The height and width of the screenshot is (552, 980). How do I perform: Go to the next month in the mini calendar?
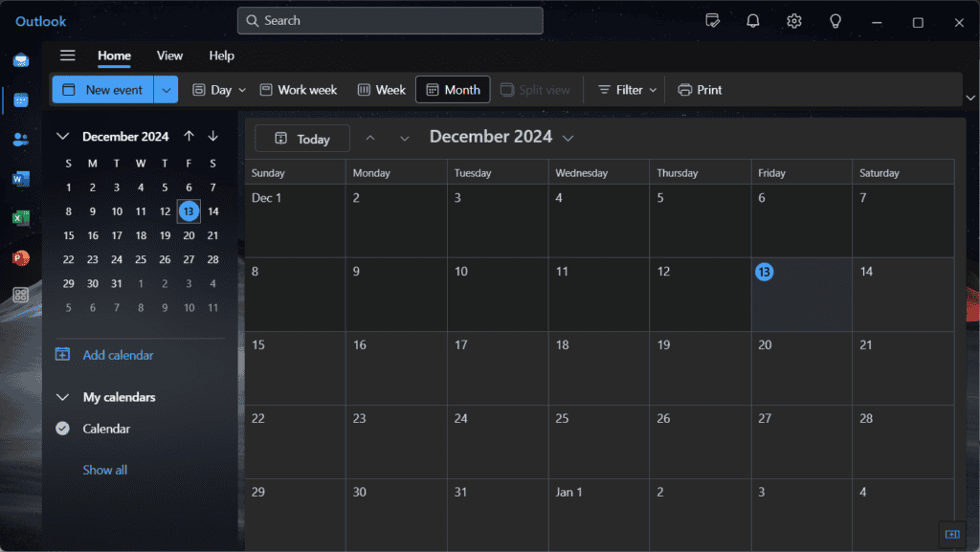point(213,136)
